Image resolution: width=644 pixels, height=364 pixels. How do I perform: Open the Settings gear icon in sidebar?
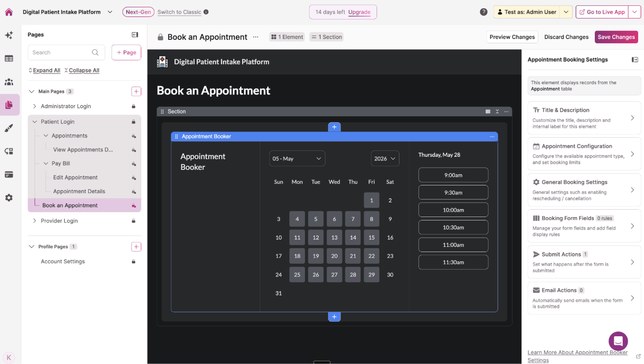[x=9, y=198]
